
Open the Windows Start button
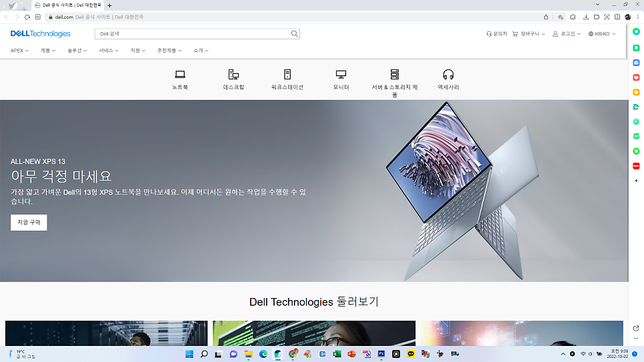[x=189, y=354]
